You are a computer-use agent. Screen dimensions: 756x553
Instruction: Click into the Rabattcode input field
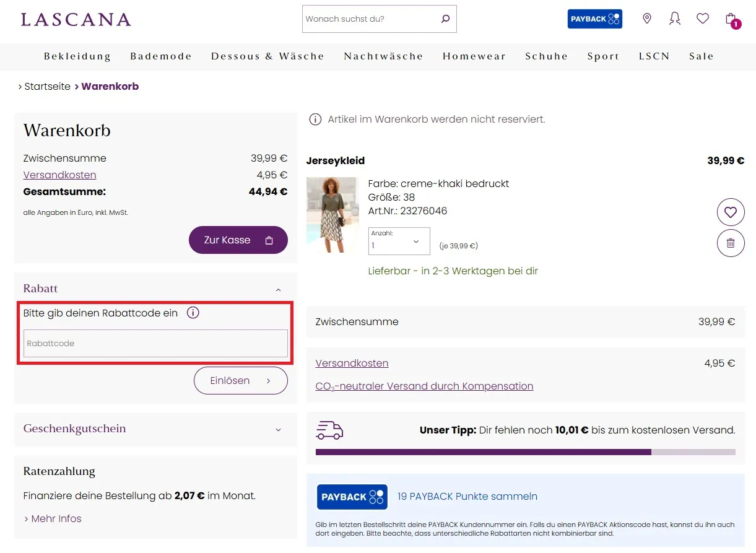(155, 343)
